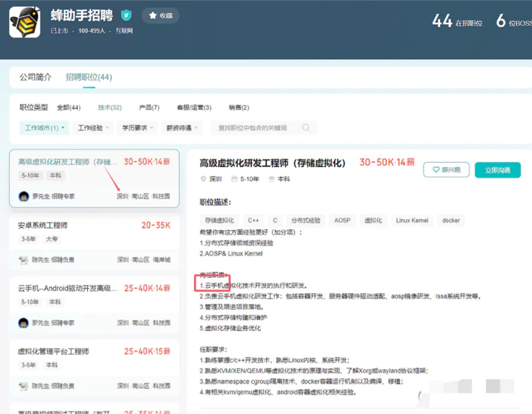Click the 44 在招职位 counter
This screenshot has height=414, width=532.
pyautogui.click(x=457, y=21)
